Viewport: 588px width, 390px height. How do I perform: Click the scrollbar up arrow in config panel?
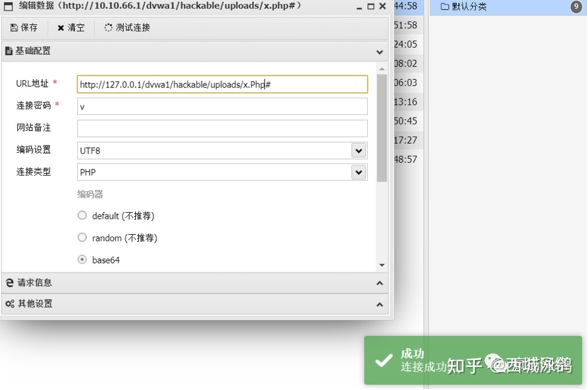pos(382,69)
